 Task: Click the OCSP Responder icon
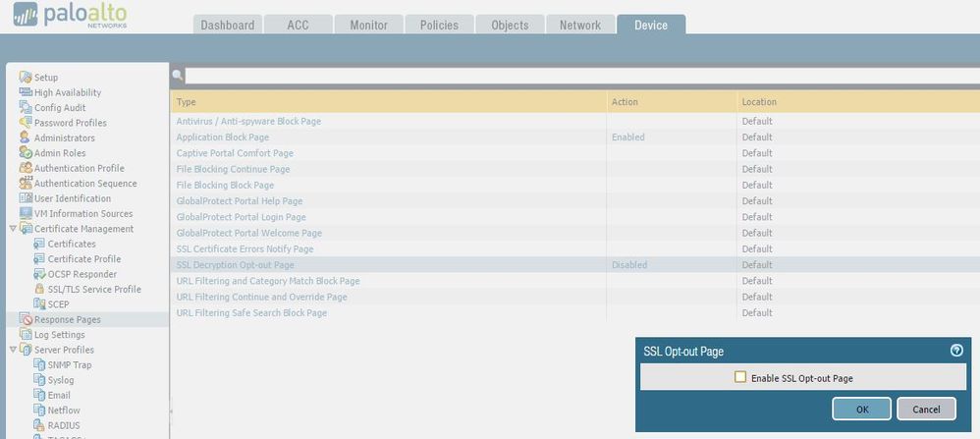click(x=38, y=273)
